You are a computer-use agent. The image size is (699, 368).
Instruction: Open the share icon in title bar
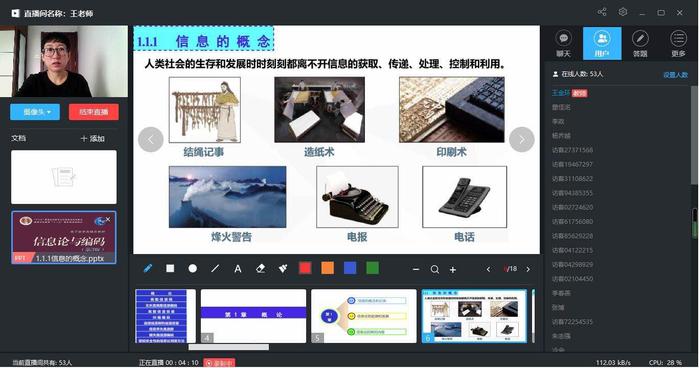pos(602,12)
